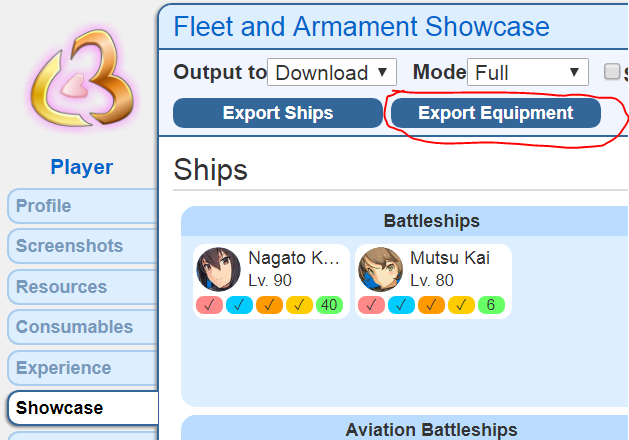Click Mutsu's blue checkmark badge
Viewport: 629px width, 440px height.
pos(402,305)
